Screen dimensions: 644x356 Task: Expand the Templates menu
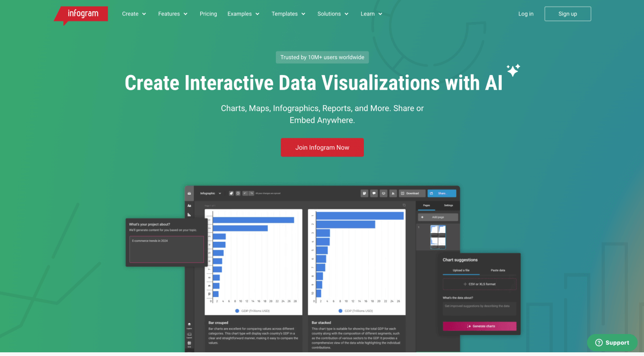289,14
